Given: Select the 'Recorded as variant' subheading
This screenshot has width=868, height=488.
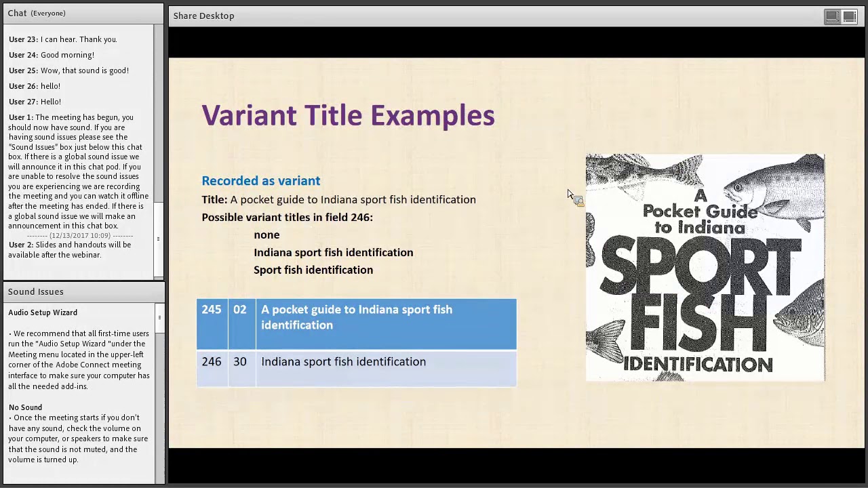Looking at the screenshot, I should point(261,181).
